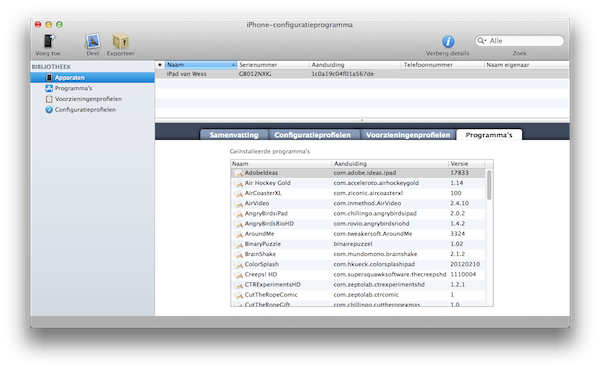Click the Apparaten device sidebar icon
The image size is (600, 370).
[49, 78]
